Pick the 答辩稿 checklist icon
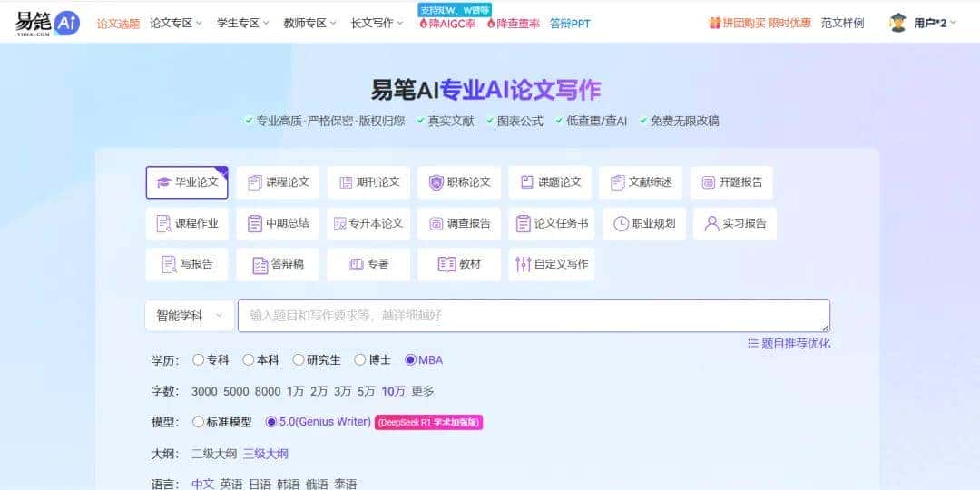The width and height of the screenshot is (980, 490). (x=260, y=265)
